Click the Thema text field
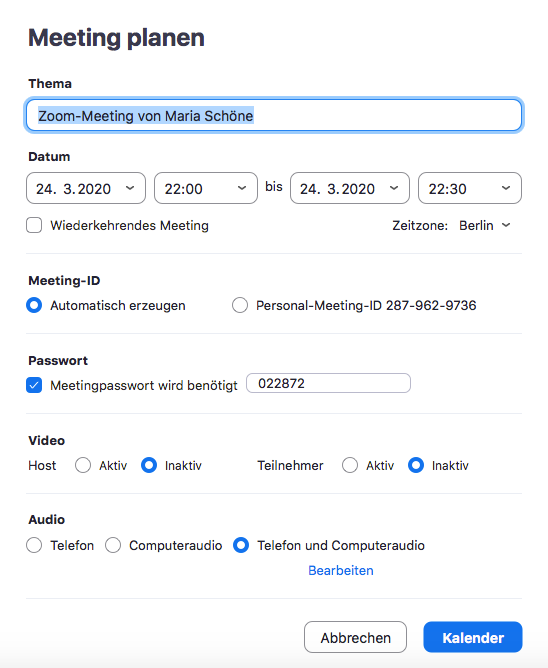This screenshot has width=548, height=668. coord(274,115)
